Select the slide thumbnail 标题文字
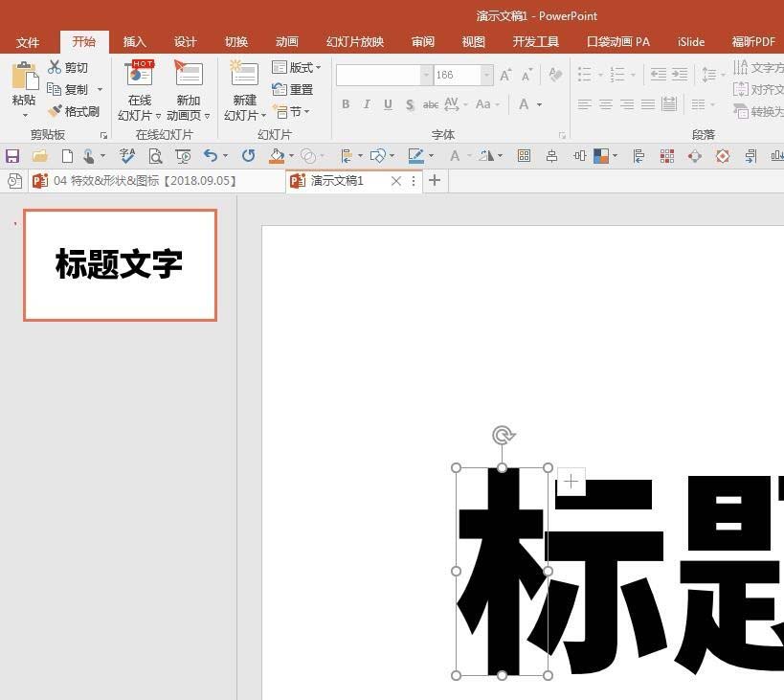 click(x=120, y=265)
